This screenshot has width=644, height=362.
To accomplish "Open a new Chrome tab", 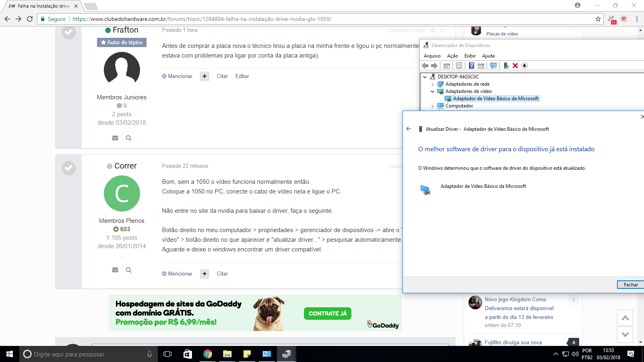I will coord(91,6).
